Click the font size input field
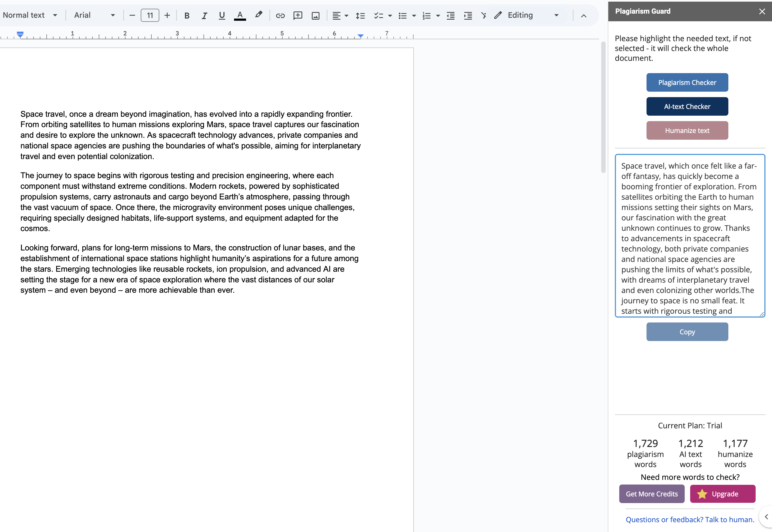772x532 pixels. coord(150,15)
